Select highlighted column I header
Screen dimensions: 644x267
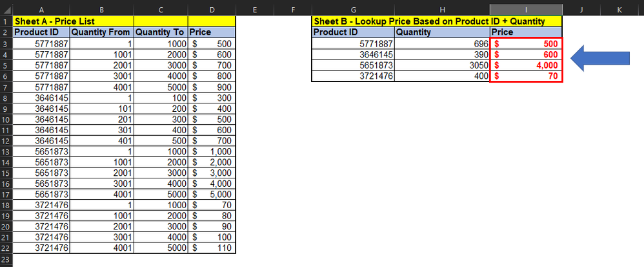(x=526, y=10)
